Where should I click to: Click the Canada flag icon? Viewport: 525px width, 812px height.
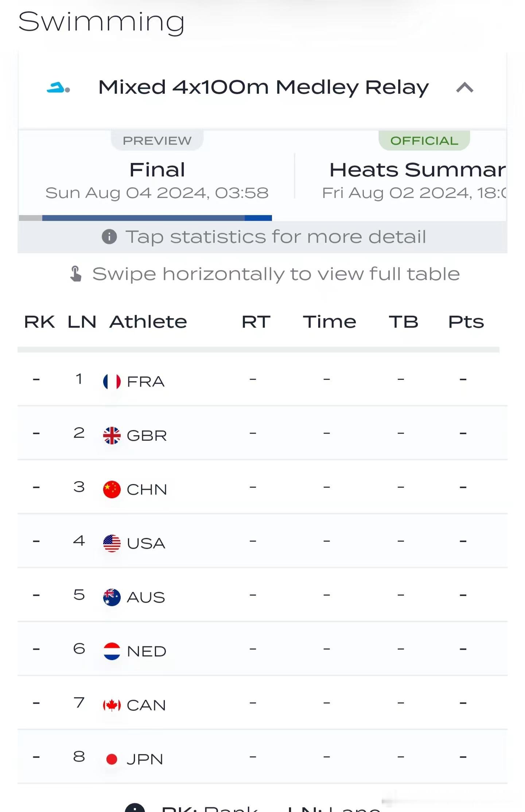coord(112,705)
